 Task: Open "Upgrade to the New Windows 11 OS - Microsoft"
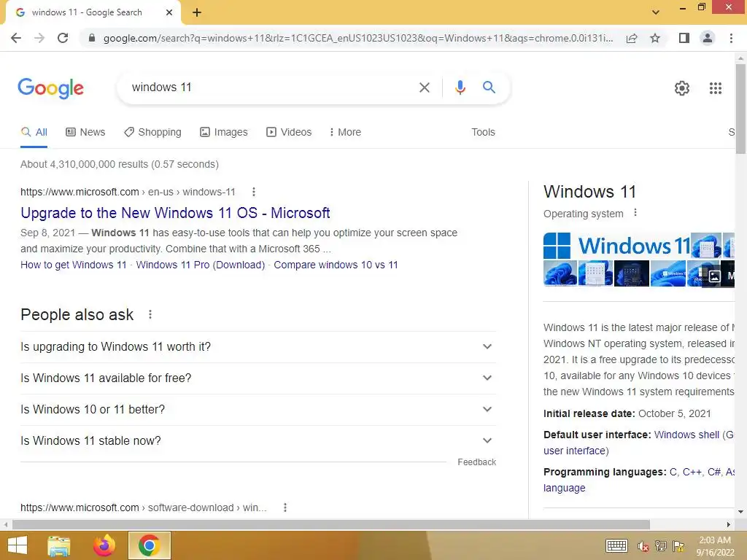[x=175, y=213]
